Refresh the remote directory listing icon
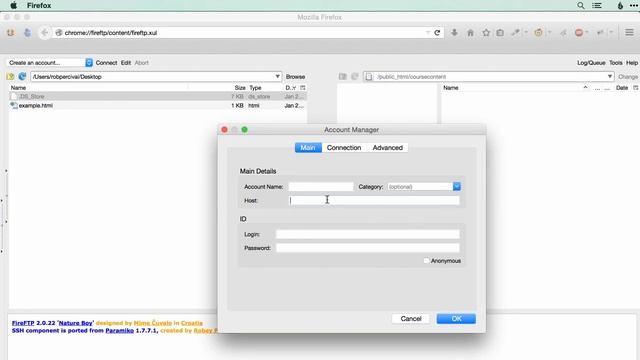The height and width of the screenshot is (360, 640). (355, 76)
